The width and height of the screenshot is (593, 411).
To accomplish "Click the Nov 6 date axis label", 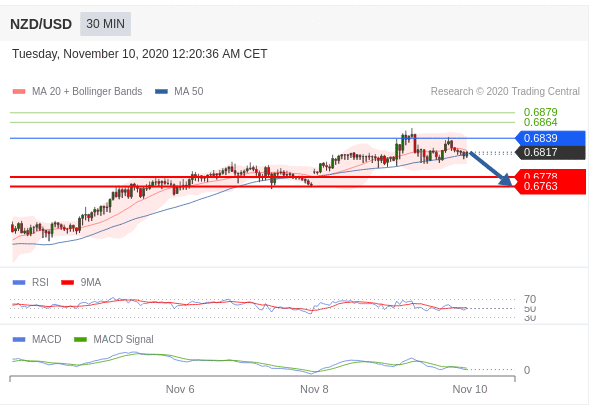I will 180,389.
